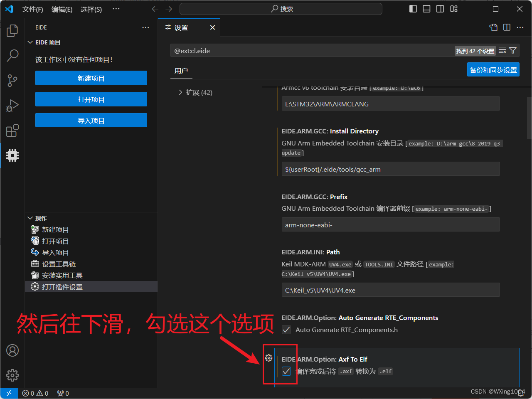Select 打开项目 in the 操作 list
This screenshot has width=532, height=399.
click(91, 241)
